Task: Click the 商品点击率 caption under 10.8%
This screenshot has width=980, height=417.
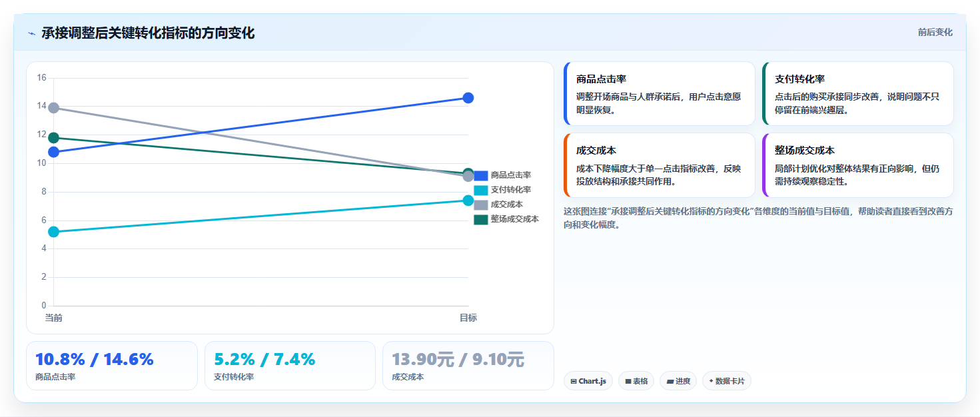Action: click(55, 377)
